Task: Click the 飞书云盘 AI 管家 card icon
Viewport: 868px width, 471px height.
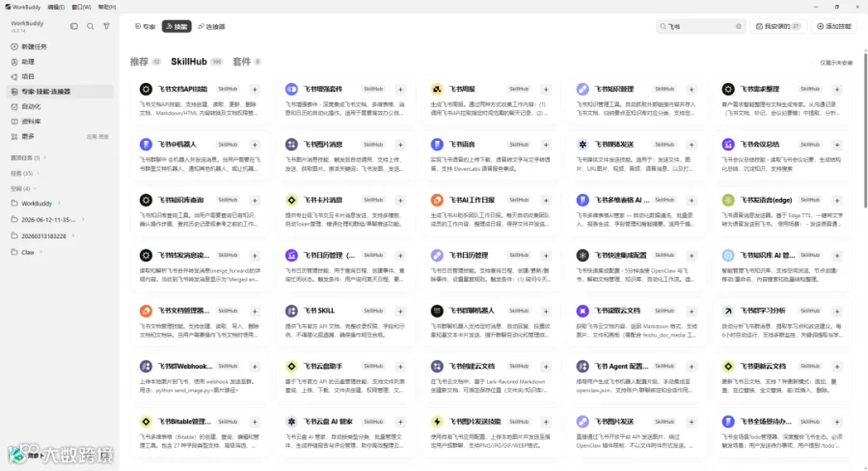Action: (291, 421)
